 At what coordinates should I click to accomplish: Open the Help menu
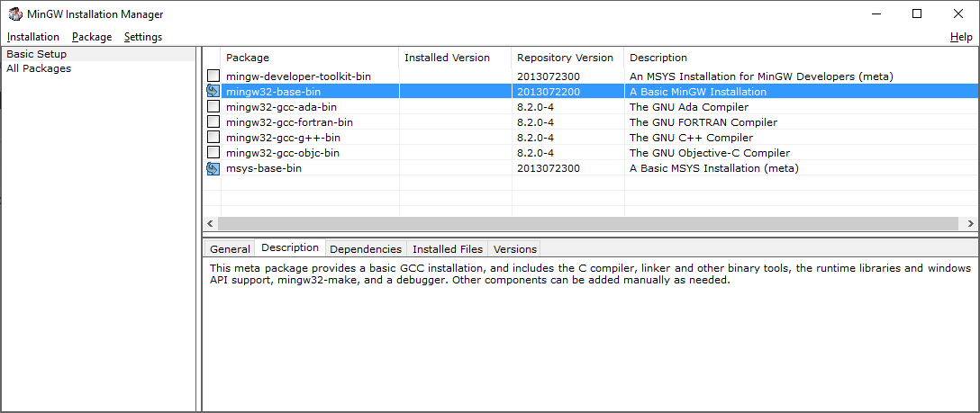961,37
